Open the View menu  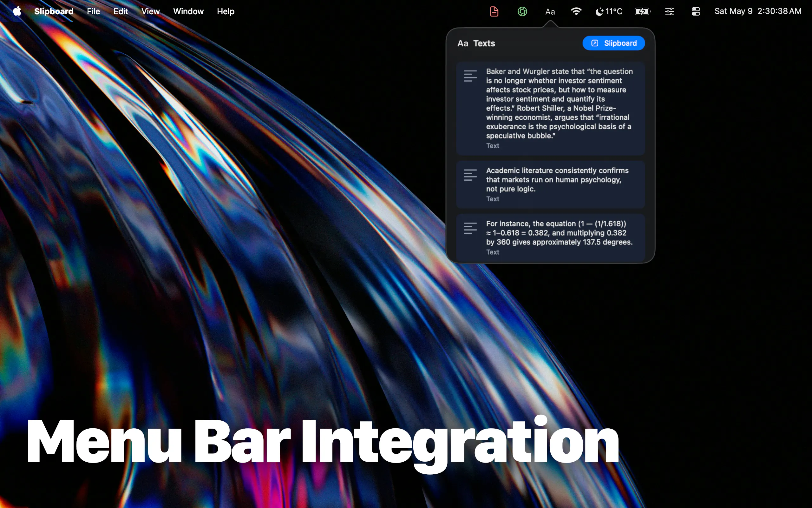click(x=150, y=11)
